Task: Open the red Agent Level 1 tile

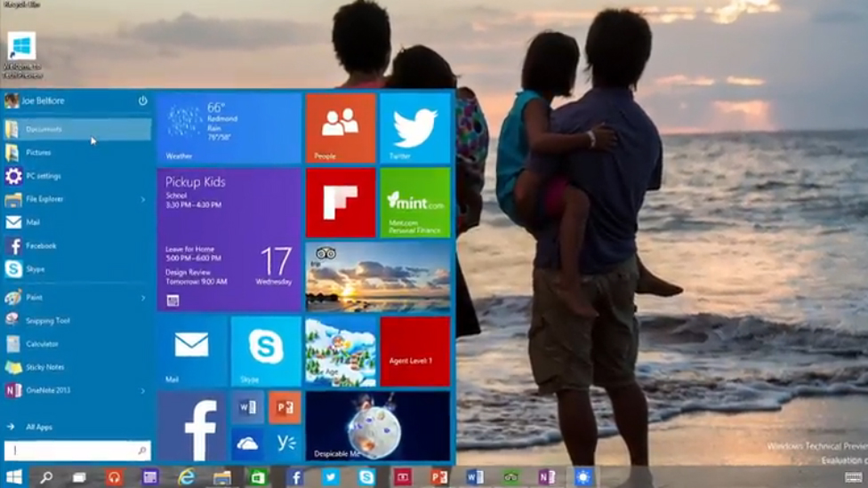Action: tap(415, 352)
